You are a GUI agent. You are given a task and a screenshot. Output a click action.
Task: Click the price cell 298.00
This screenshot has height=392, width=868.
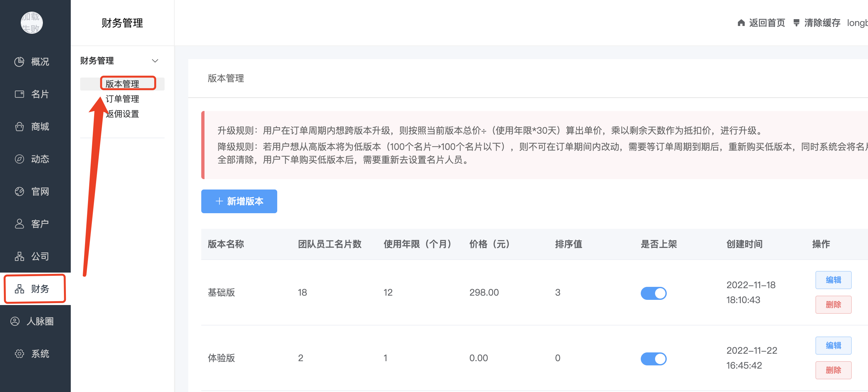484,292
